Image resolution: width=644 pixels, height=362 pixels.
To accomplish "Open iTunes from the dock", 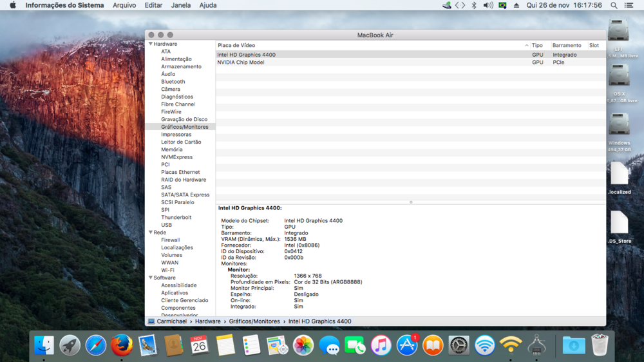I will 381,346.
